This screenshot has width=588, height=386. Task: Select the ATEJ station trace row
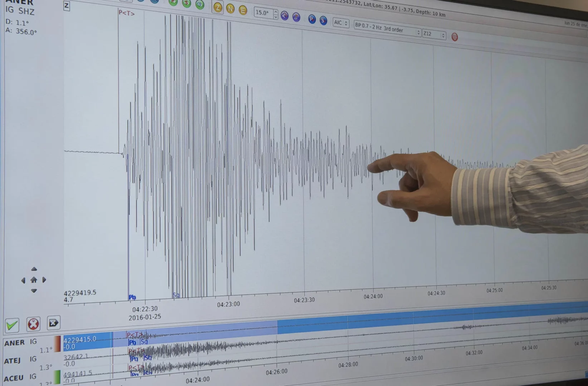point(15,360)
